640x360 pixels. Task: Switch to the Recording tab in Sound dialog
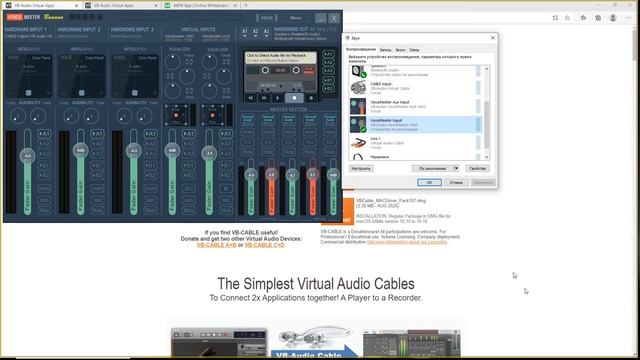[385, 50]
